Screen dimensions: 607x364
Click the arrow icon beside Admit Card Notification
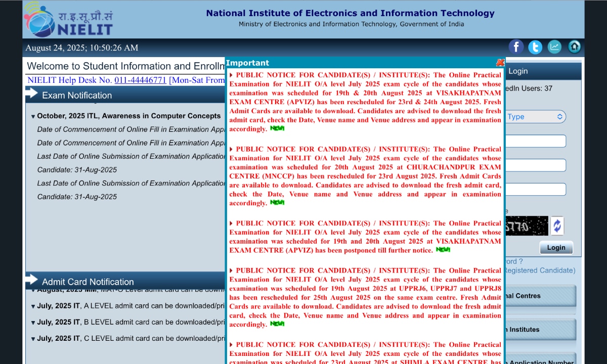[x=32, y=280]
